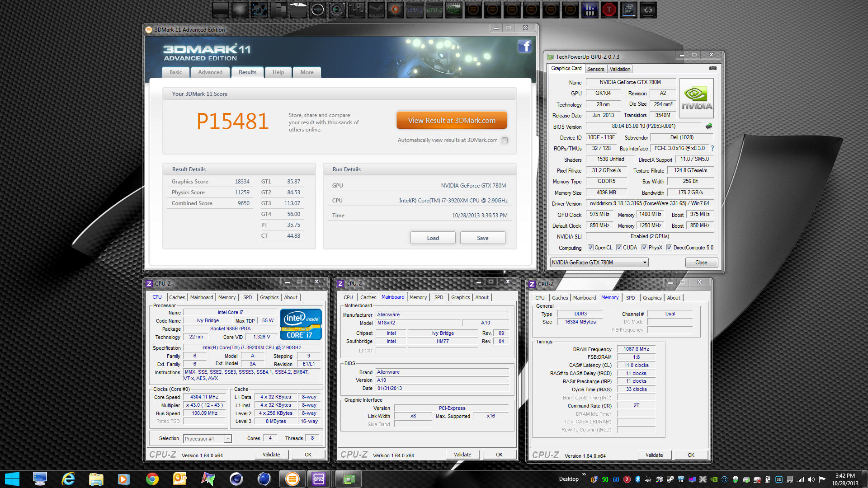Open Internet Explorer from the taskbar
Viewport: 868px width, 488px height.
pos(68,479)
